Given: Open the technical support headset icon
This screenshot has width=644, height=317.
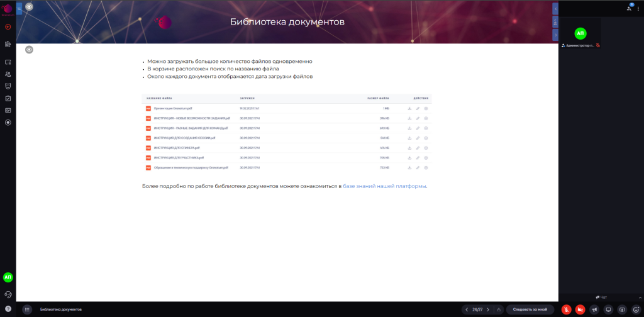Looking at the screenshot, I should coord(8,294).
